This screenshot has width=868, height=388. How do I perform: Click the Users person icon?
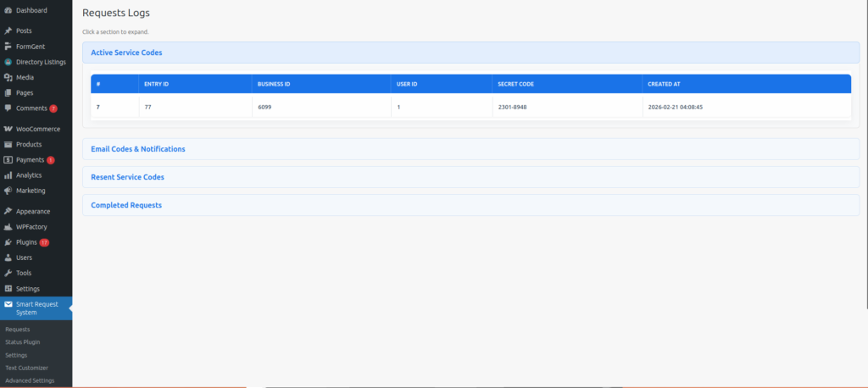(x=8, y=258)
